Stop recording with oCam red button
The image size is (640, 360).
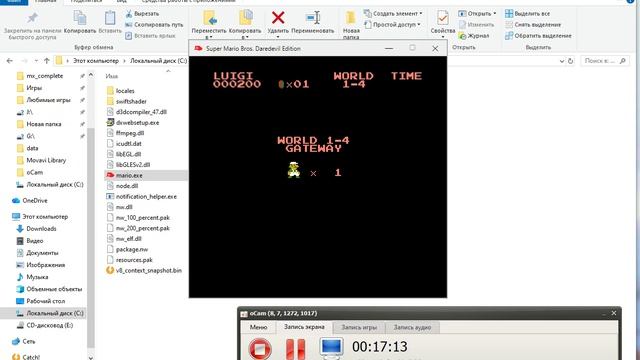coord(260,349)
